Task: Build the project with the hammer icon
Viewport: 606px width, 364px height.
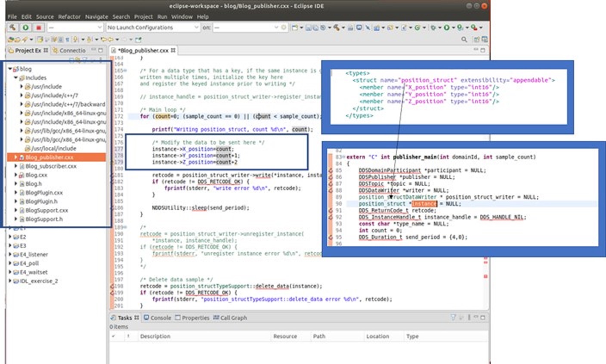Action: (x=336, y=28)
